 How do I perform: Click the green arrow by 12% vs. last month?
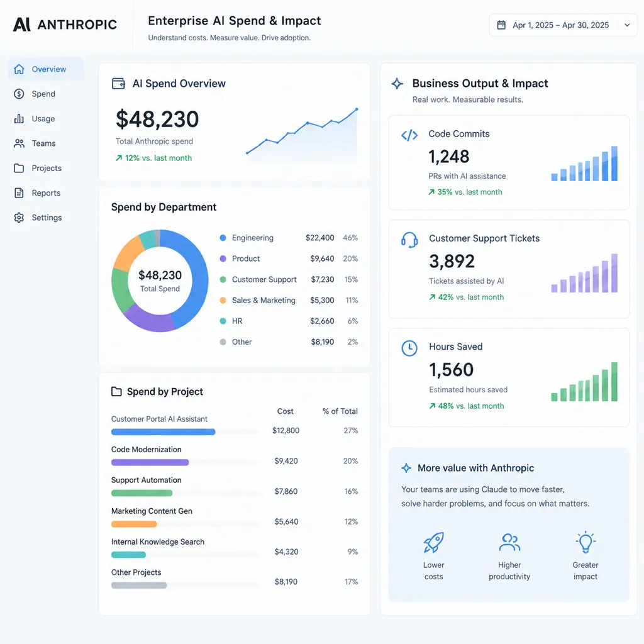pyautogui.click(x=119, y=158)
